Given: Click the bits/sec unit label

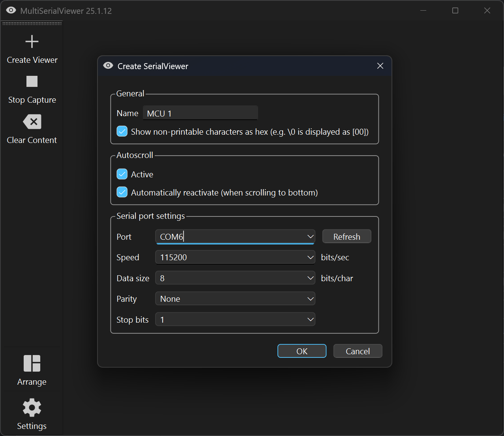Looking at the screenshot, I should 335,257.
